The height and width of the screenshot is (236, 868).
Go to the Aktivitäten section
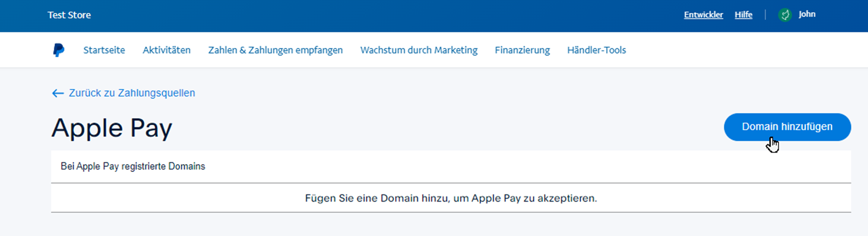[x=167, y=50]
